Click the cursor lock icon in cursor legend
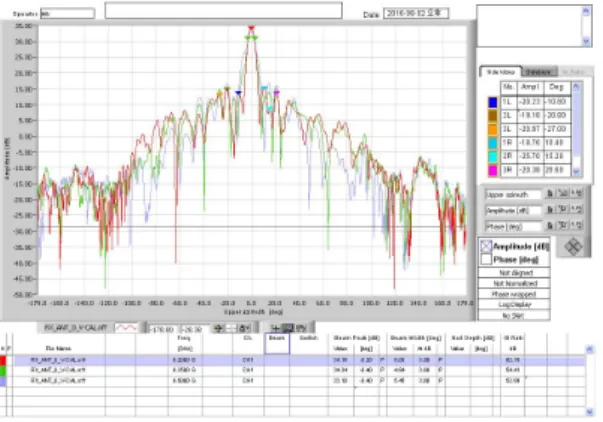Image resolution: width=603 pixels, height=422 pixels. point(245,328)
